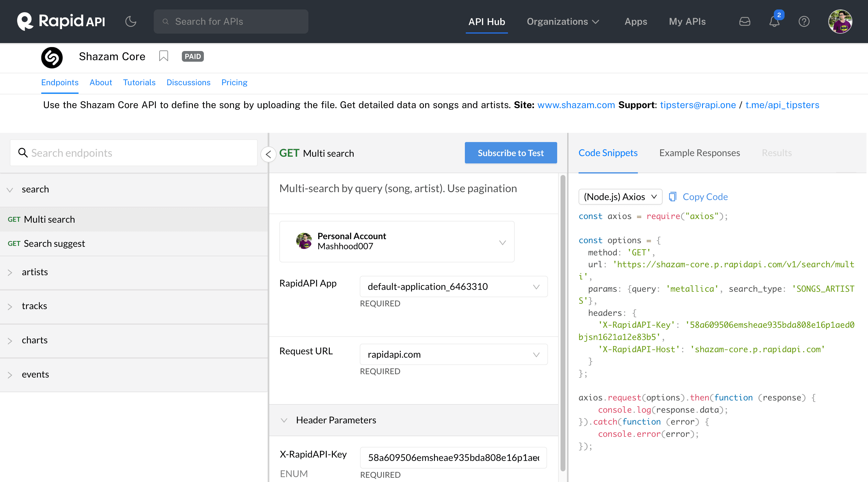The image size is (868, 482).
Task: Click the Shazam Core logo
Action: click(52, 57)
